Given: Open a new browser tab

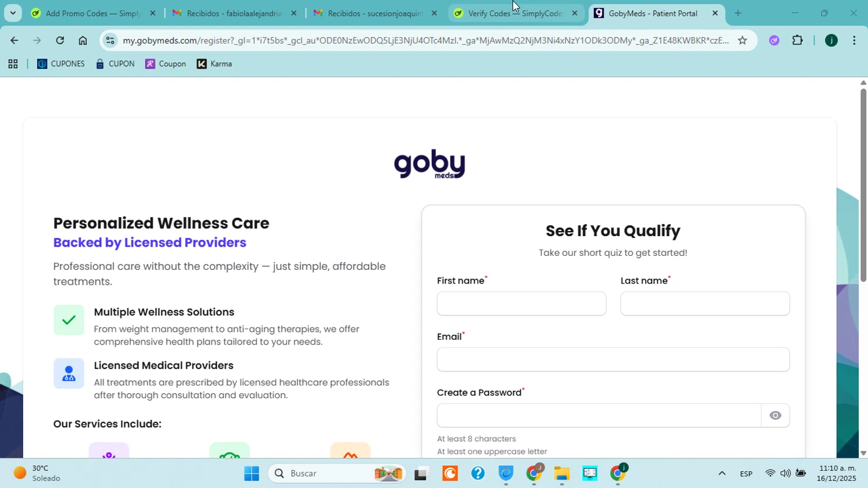Looking at the screenshot, I should (x=738, y=13).
